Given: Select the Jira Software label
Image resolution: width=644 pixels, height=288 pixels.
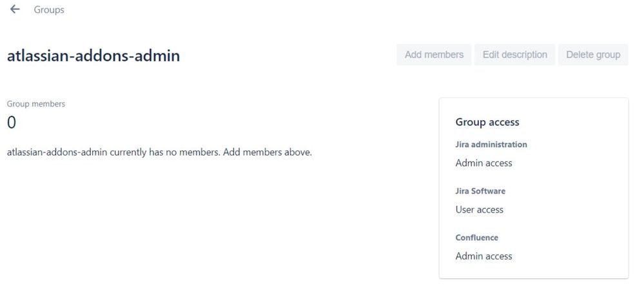Looking at the screenshot, I should coord(480,191).
